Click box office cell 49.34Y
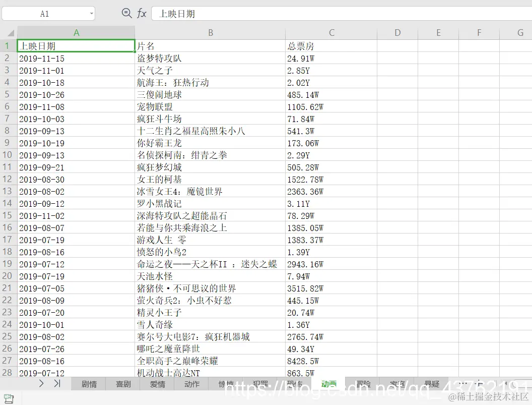 point(331,349)
